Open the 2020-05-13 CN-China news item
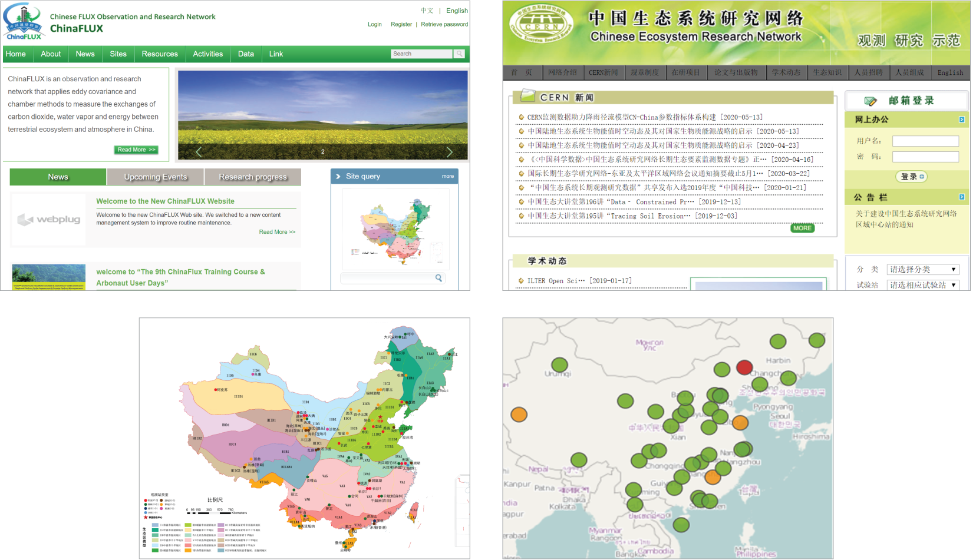Screen dimensions: 976x560 point(645,117)
